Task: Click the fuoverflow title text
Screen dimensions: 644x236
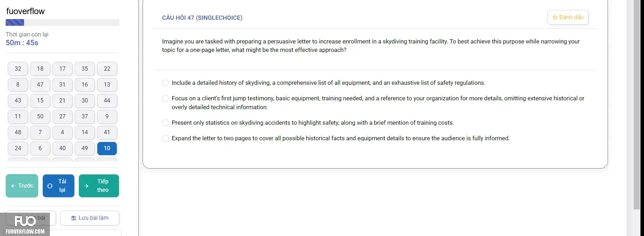Action: pos(25,11)
